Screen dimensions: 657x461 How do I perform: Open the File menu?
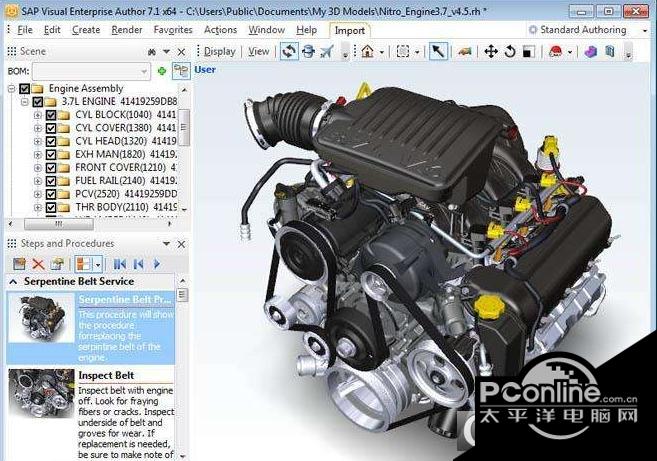pos(25,30)
